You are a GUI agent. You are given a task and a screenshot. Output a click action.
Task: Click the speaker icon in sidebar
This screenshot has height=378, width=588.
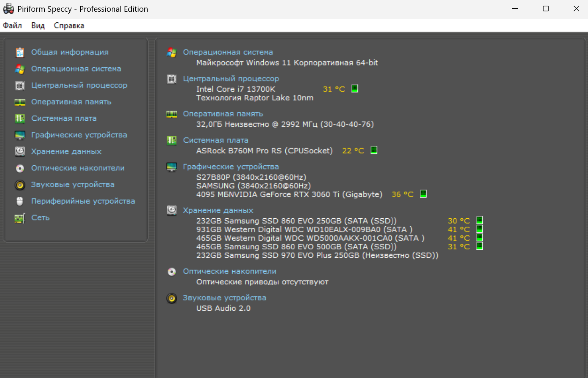[20, 185]
